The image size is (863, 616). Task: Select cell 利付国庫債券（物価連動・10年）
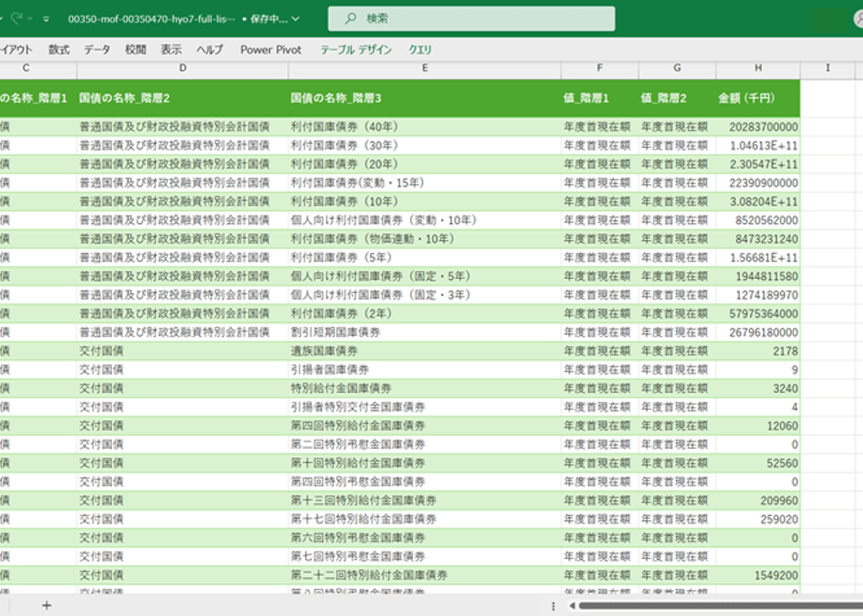coord(424,239)
